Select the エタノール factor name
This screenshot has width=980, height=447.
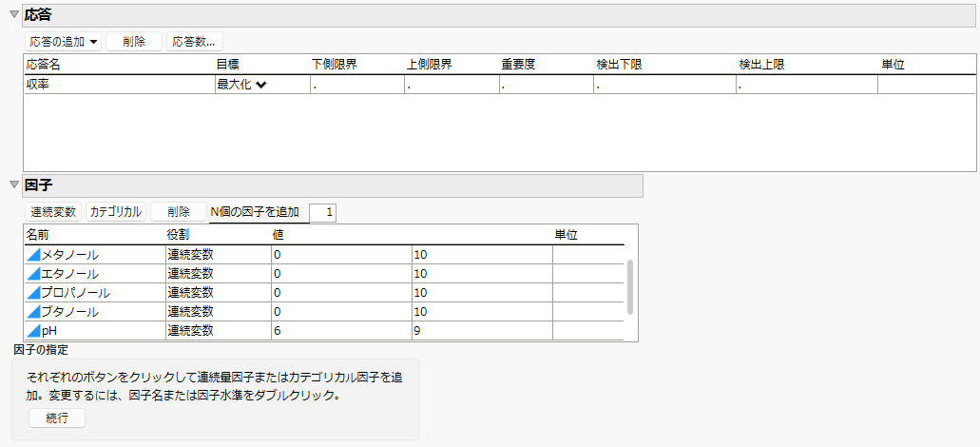[69, 273]
